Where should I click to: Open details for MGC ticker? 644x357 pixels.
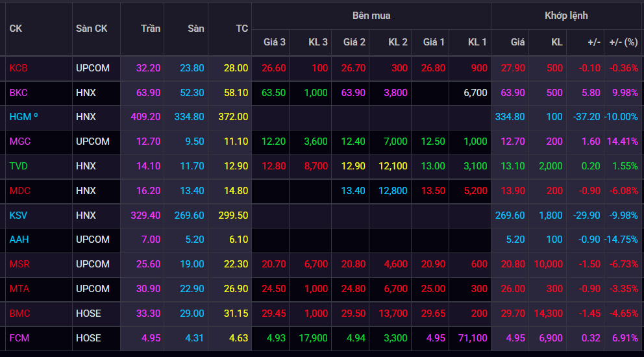[19, 142]
